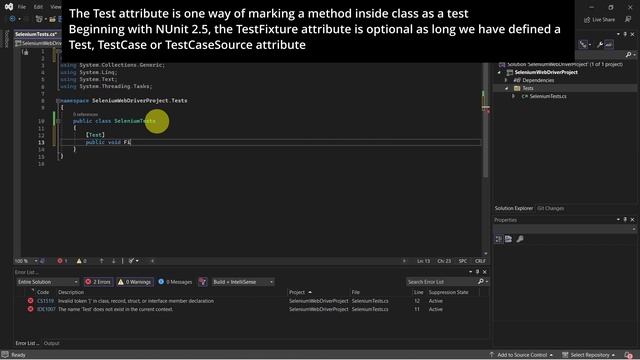Sort by the Description column header
640x360 pixels.
pyautogui.click(x=71, y=292)
